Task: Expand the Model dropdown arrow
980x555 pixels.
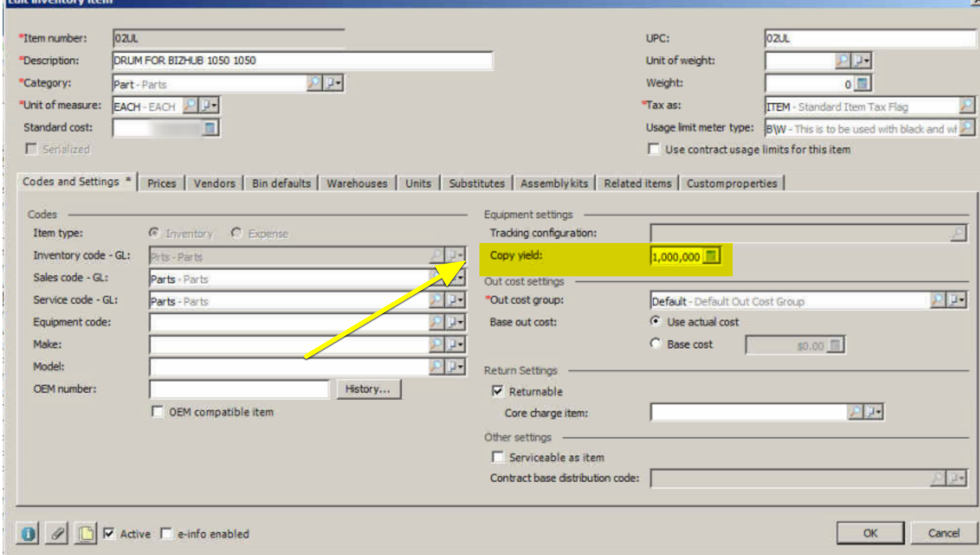Action: pos(455,367)
